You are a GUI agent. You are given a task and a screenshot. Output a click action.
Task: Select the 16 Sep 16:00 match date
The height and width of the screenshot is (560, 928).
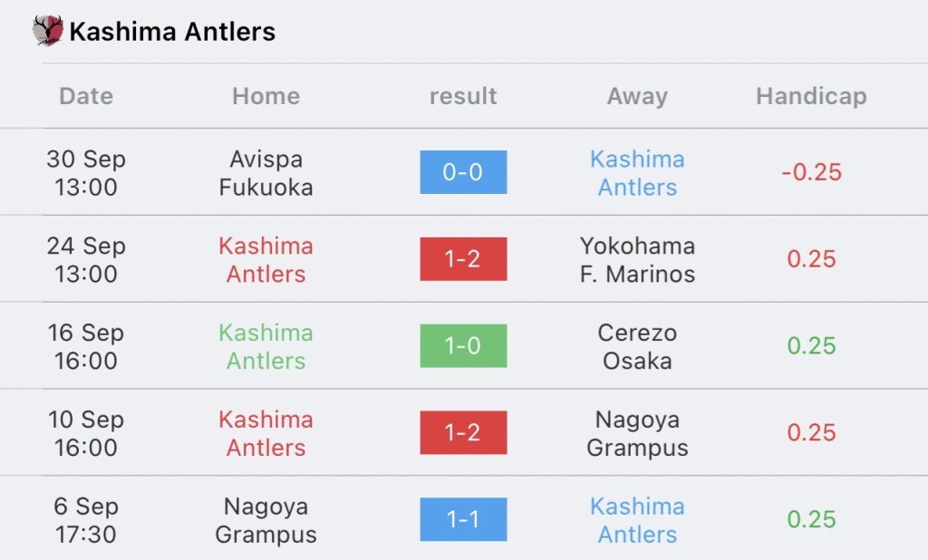pyautogui.click(x=86, y=346)
